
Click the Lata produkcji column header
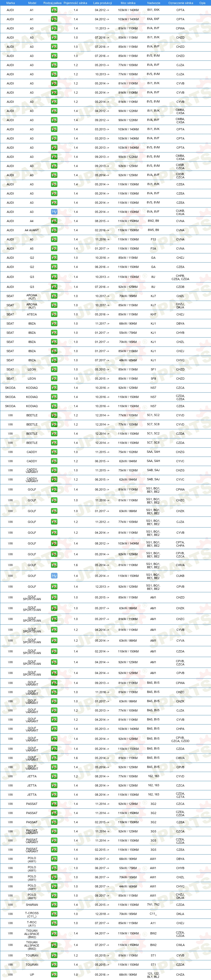click(x=102, y=3)
